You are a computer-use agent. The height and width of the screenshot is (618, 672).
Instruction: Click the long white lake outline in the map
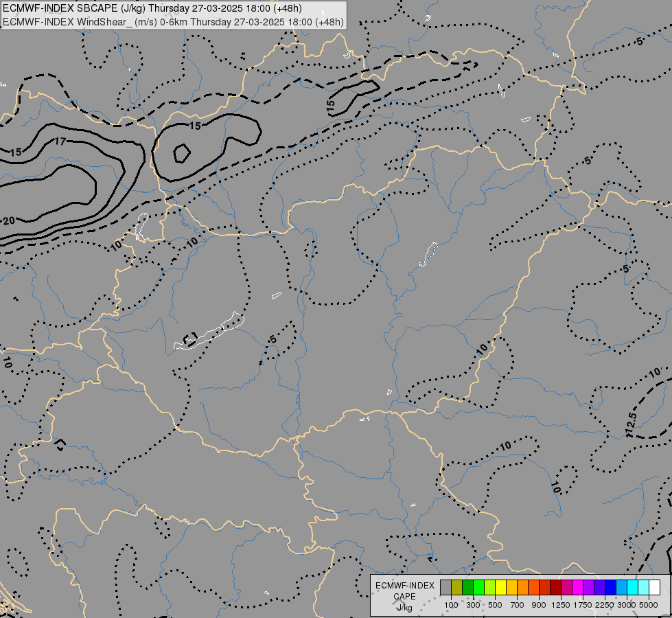tap(209, 331)
